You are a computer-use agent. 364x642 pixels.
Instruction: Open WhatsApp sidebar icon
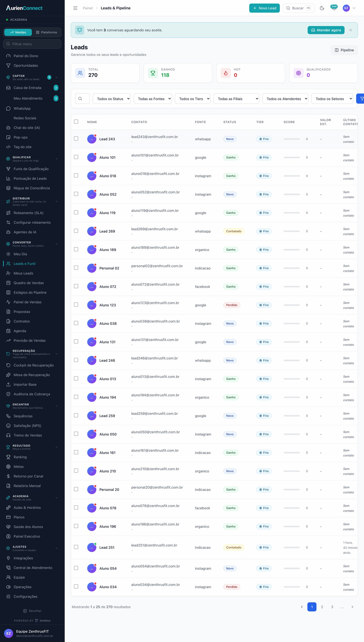click(8, 108)
